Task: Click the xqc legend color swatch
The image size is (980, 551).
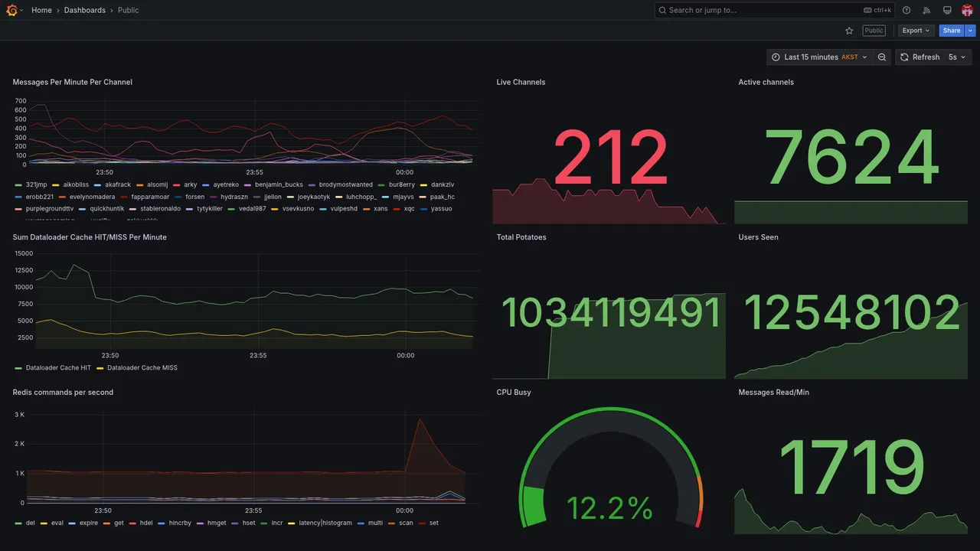Action: point(397,209)
